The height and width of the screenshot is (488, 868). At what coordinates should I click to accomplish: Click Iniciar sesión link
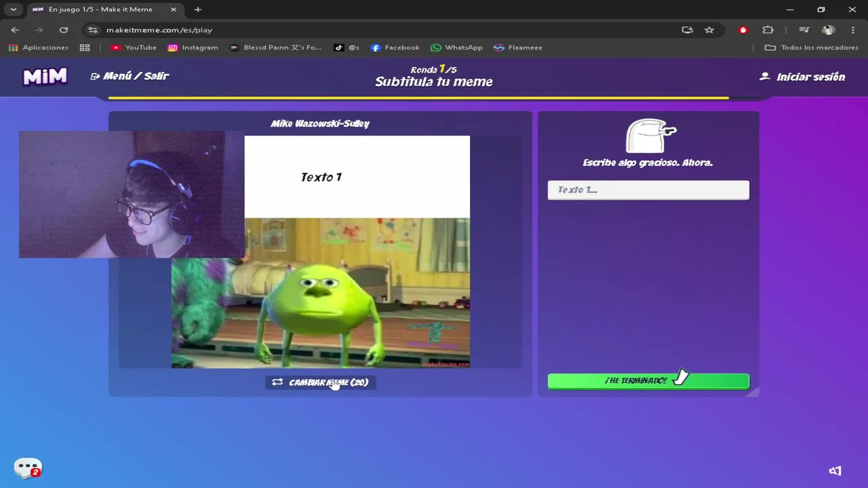click(x=810, y=77)
